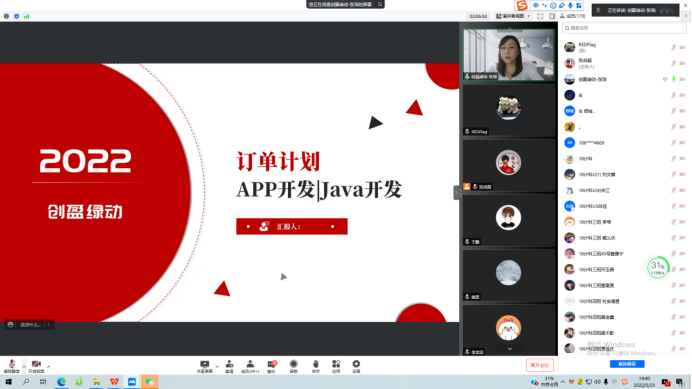Toggle microphone for REDFlag in member list
692x389 pixels.
673,47
